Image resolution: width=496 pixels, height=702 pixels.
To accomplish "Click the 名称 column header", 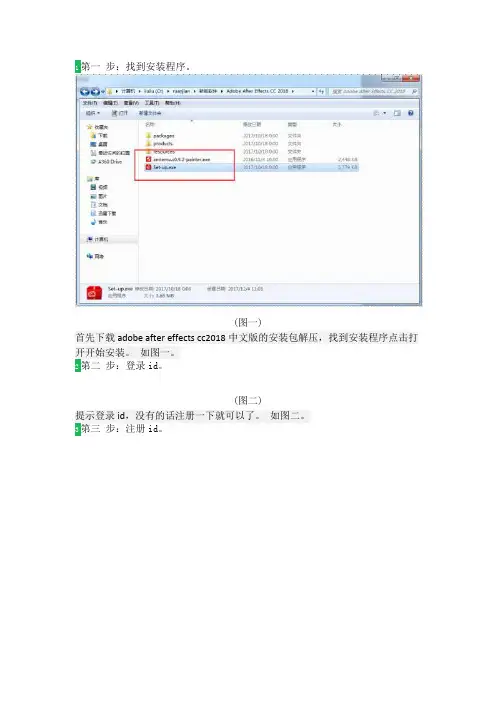I will [150, 124].
